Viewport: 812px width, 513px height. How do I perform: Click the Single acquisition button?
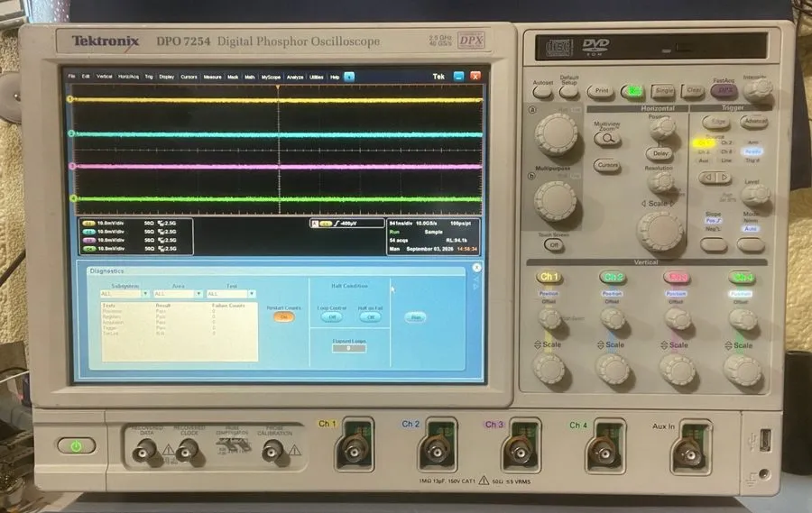coord(663,91)
